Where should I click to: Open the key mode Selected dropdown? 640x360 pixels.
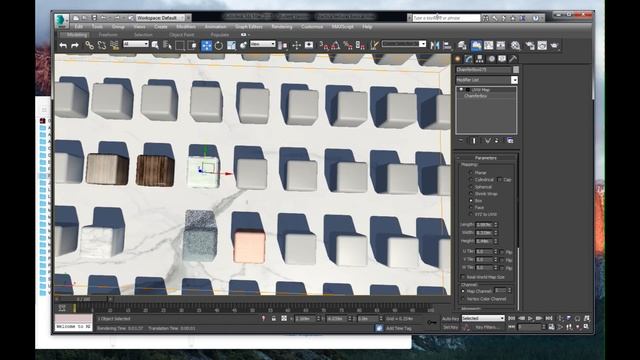483,318
